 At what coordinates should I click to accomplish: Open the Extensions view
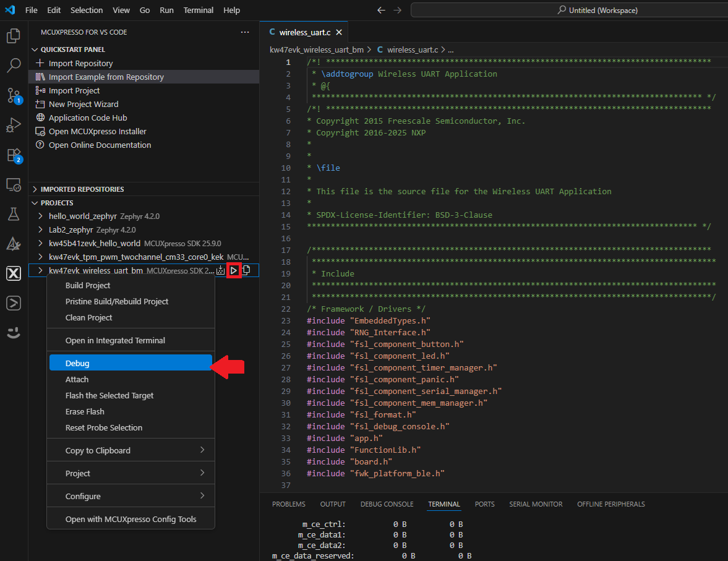(x=13, y=155)
